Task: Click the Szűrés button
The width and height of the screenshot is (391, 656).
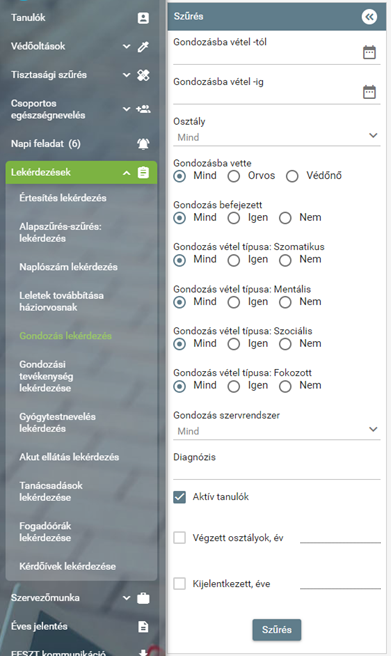Action: pos(276,630)
